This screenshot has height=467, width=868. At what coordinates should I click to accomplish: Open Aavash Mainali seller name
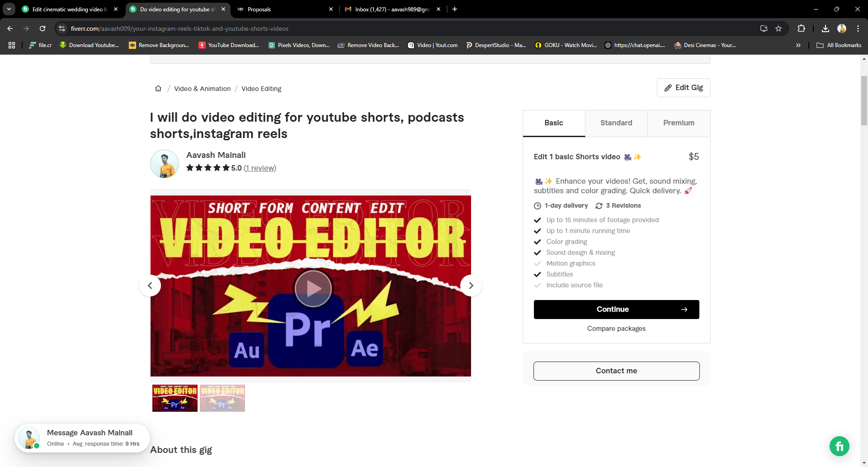pos(216,155)
